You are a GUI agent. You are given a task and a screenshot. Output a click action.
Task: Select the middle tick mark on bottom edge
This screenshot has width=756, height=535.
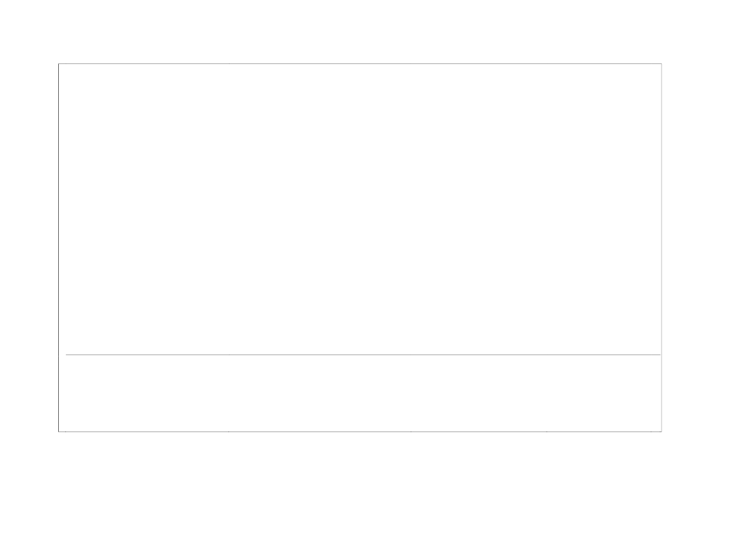(x=411, y=431)
